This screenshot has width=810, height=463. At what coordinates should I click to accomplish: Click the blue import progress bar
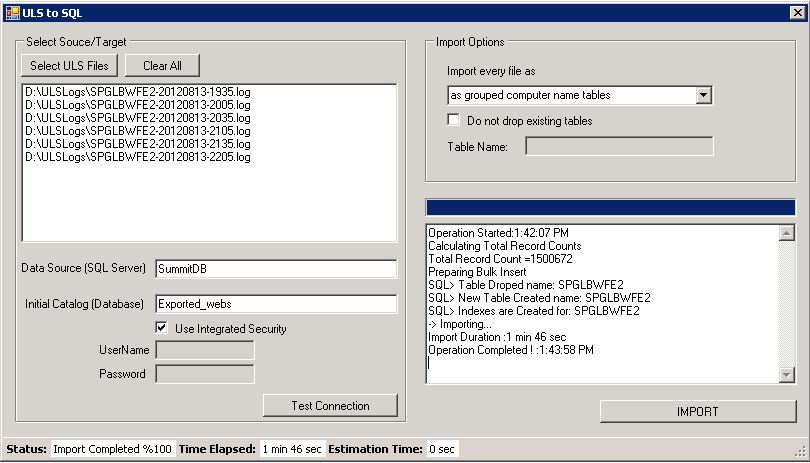point(610,207)
